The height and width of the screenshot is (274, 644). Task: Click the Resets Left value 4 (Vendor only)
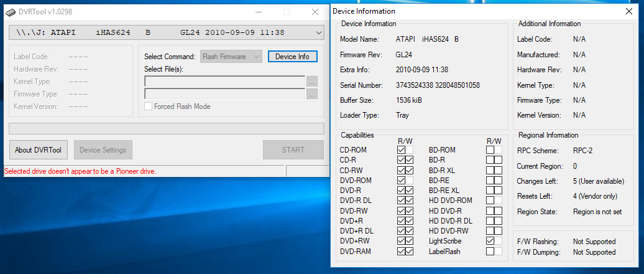coord(595,196)
